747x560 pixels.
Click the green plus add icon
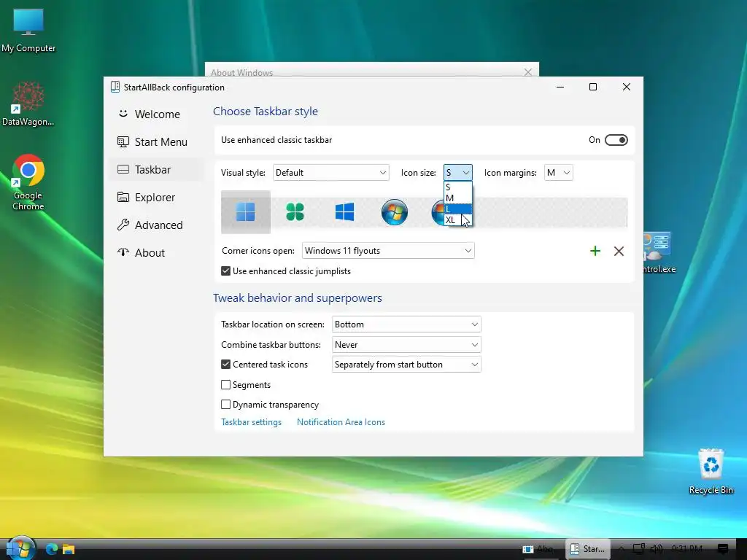(x=595, y=251)
